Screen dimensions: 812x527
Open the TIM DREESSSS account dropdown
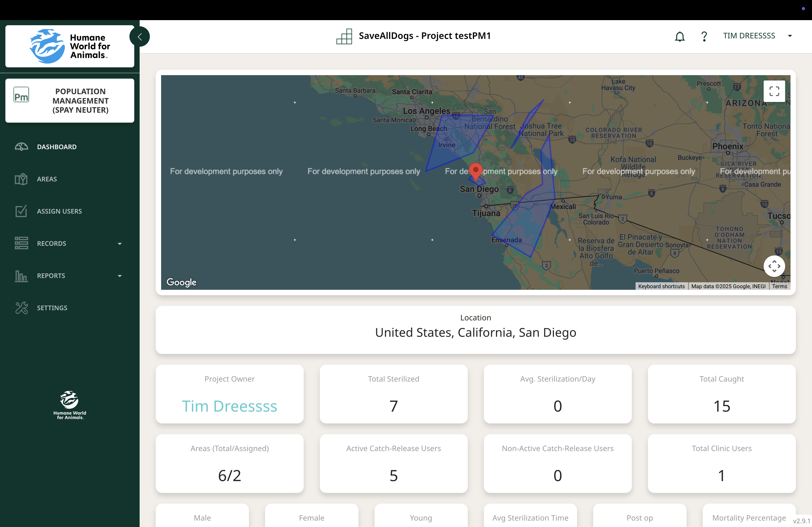coord(791,36)
